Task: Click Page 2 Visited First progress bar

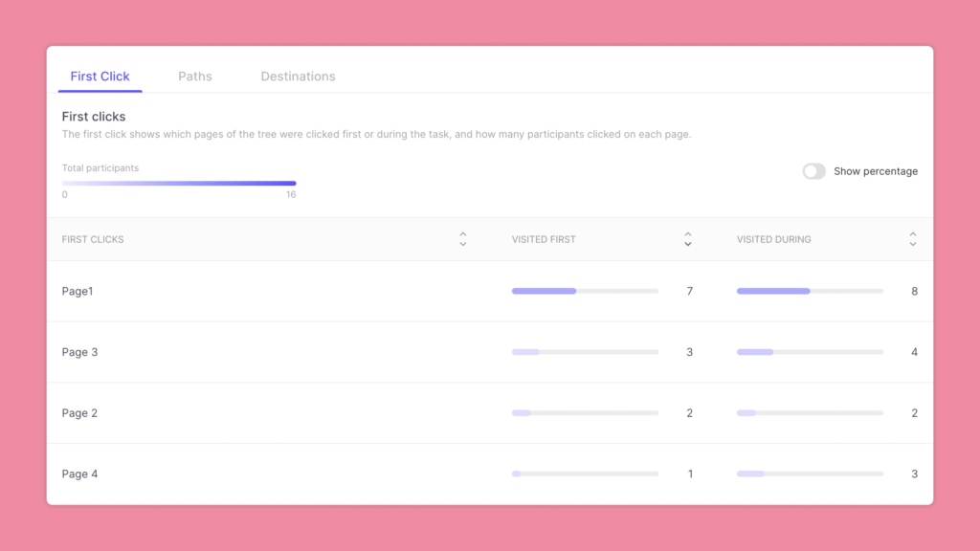Action: (x=585, y=413)
